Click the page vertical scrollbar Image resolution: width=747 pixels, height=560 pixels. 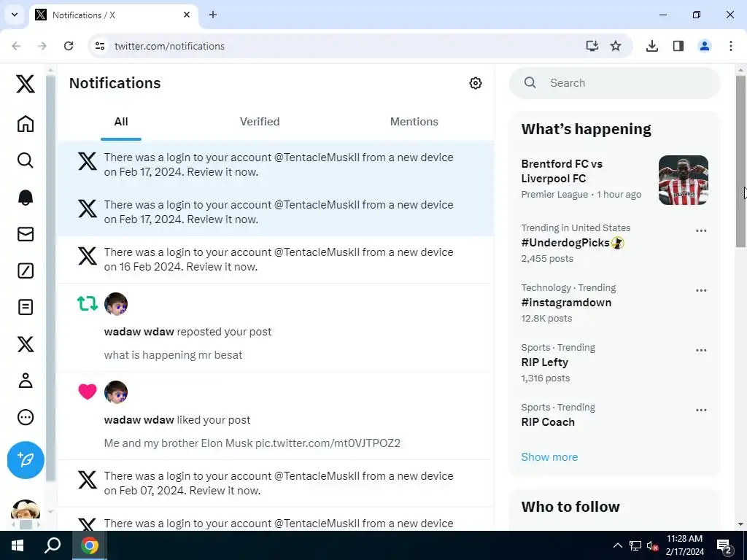coord(740,161)
